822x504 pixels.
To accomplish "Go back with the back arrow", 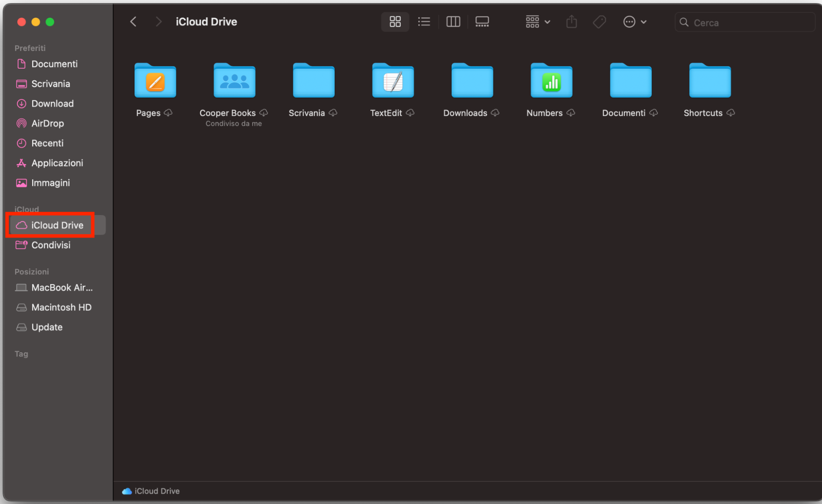I will click(x=133, y=22).
